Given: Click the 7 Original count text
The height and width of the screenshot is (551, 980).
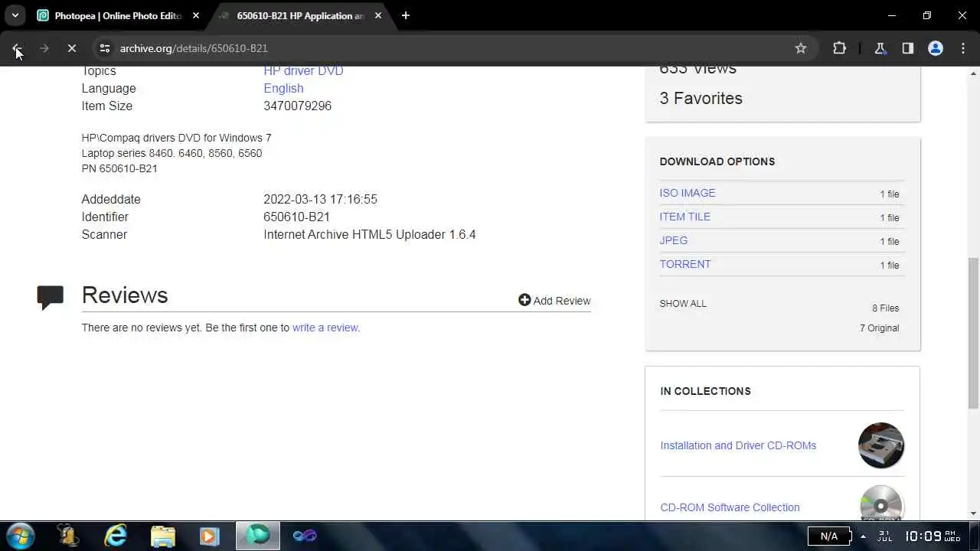Looking at the screenshot, I should point(879,328).
